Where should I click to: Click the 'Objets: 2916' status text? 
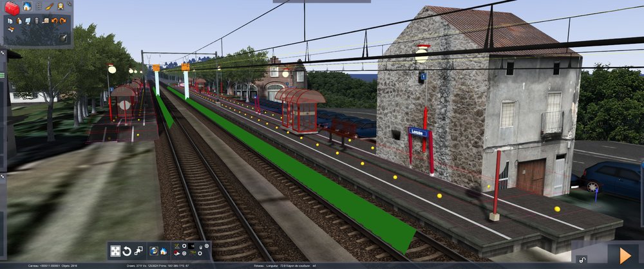click(x=69, y=266)
